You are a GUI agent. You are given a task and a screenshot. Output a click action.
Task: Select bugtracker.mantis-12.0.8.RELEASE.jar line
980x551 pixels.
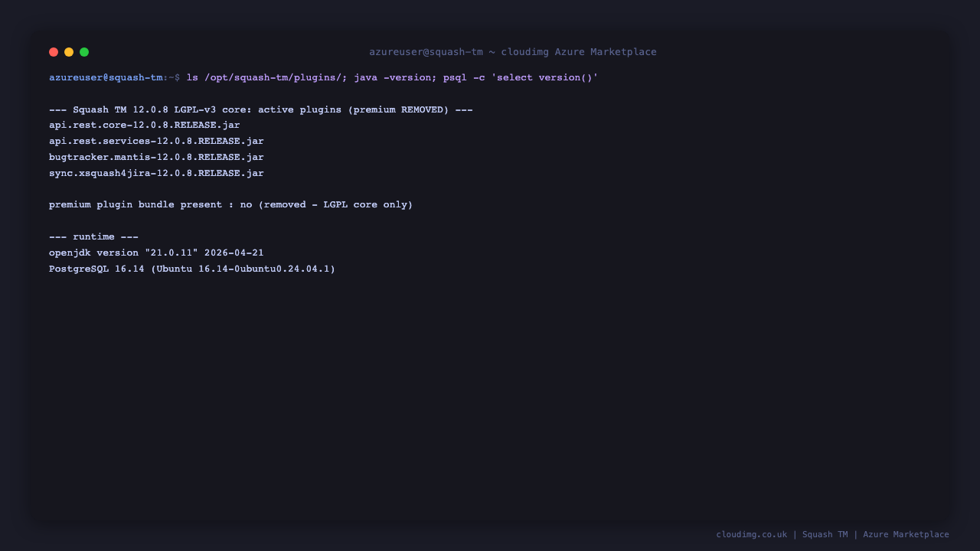156,158
